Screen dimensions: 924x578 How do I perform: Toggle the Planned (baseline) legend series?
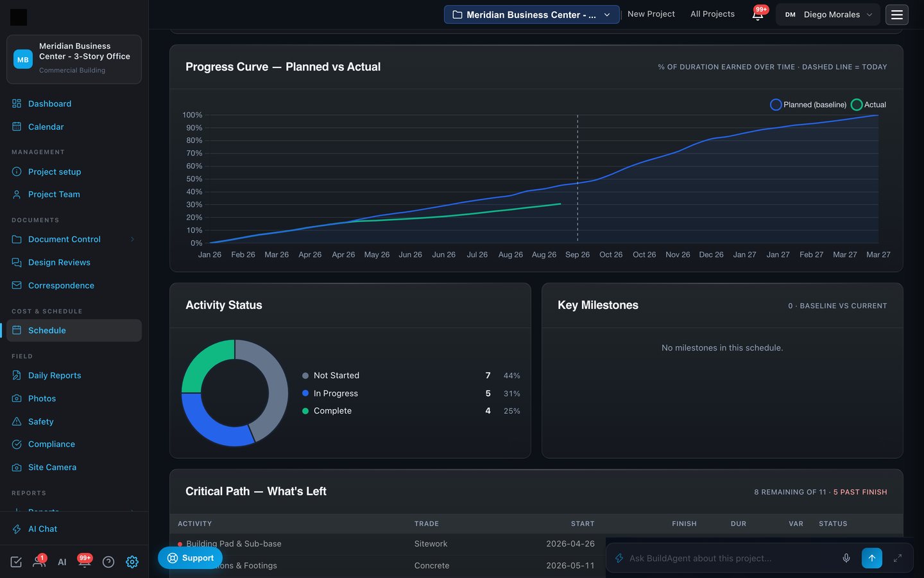(809, 105)
